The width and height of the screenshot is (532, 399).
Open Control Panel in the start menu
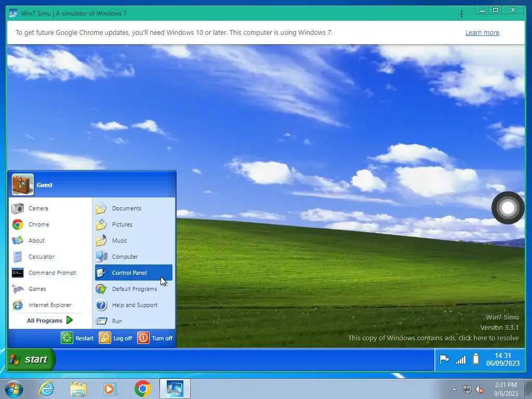[x=134, y=273]
